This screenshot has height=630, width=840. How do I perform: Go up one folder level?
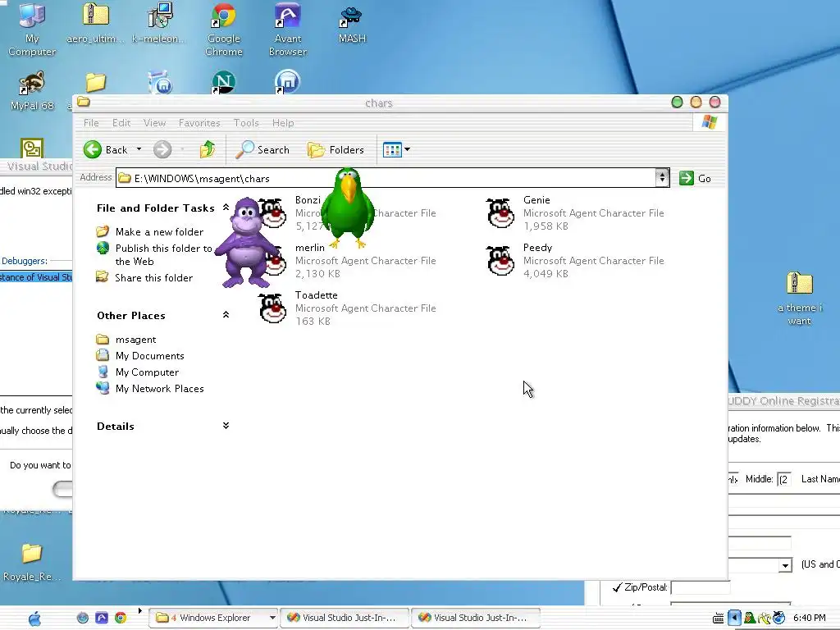tap(208, 149)
